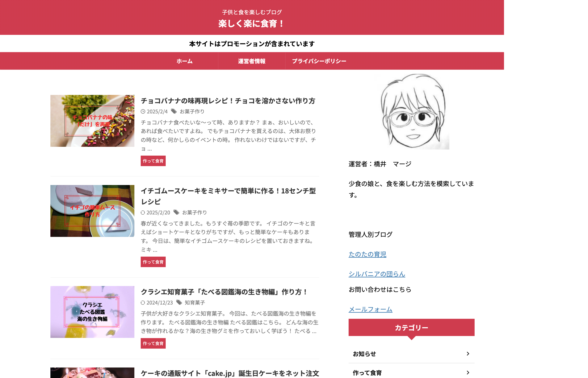Image resolution: width=588 pixels, height=378 pixels.
Task: Expand the お知らせ category chevron
Action: pos(468,354)
